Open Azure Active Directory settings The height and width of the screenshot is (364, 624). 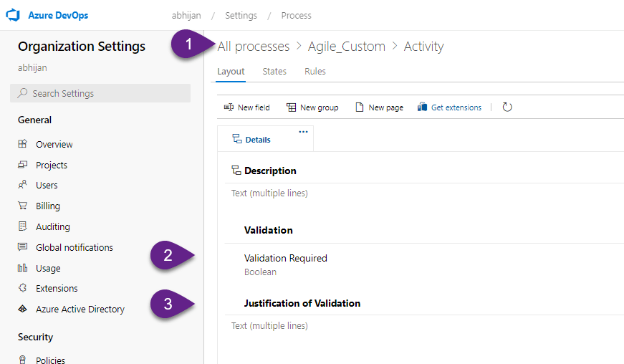(x=80, y=310)
